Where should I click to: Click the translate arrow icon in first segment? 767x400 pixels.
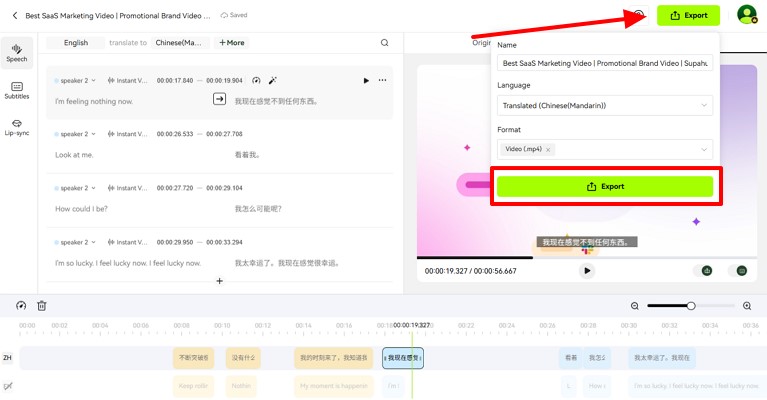(219, 99)
